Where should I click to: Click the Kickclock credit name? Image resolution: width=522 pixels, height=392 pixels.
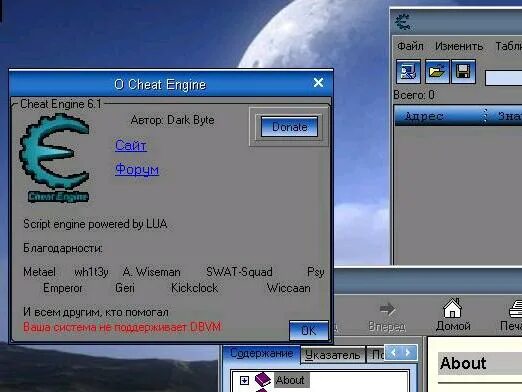coord(194,288)
